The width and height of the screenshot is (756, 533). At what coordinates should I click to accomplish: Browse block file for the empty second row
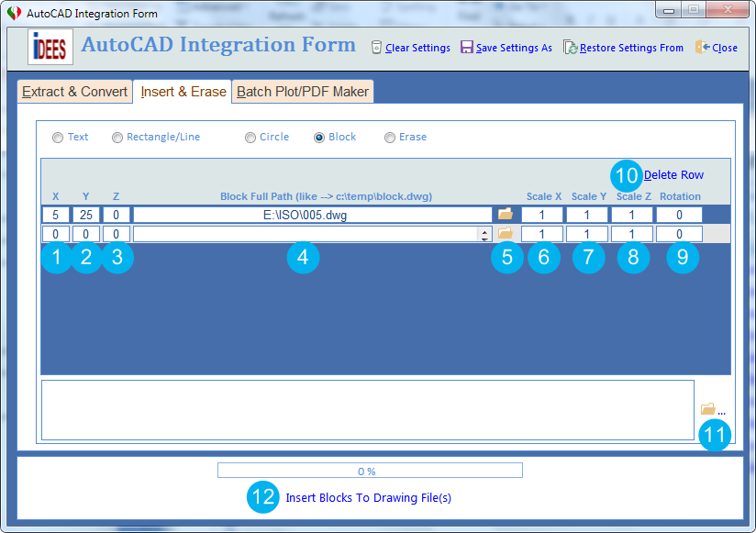pyautogui.click(x=506, y=233)
